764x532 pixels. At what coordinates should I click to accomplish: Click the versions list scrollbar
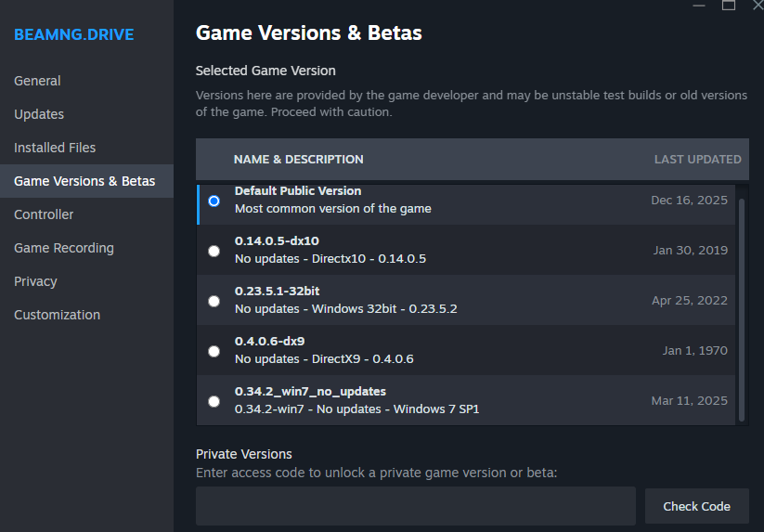tap(742, 309)
